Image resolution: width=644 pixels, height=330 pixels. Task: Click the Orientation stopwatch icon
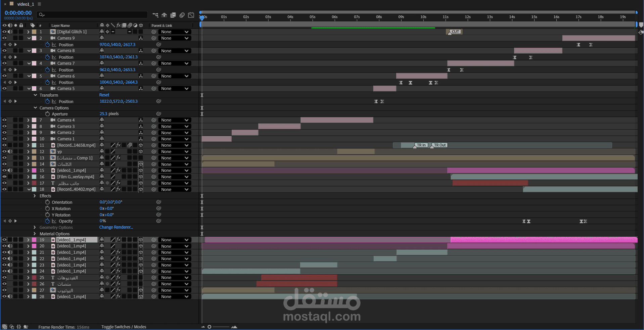[47, 202]
